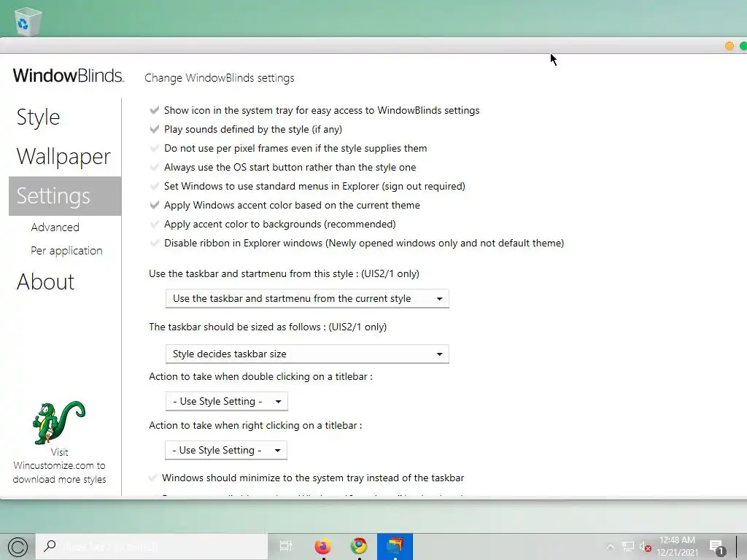Click 'Action to take when right clicking' label
This screenshot has height=560, width=747.
pyautogui.click(x=255, y=425)
